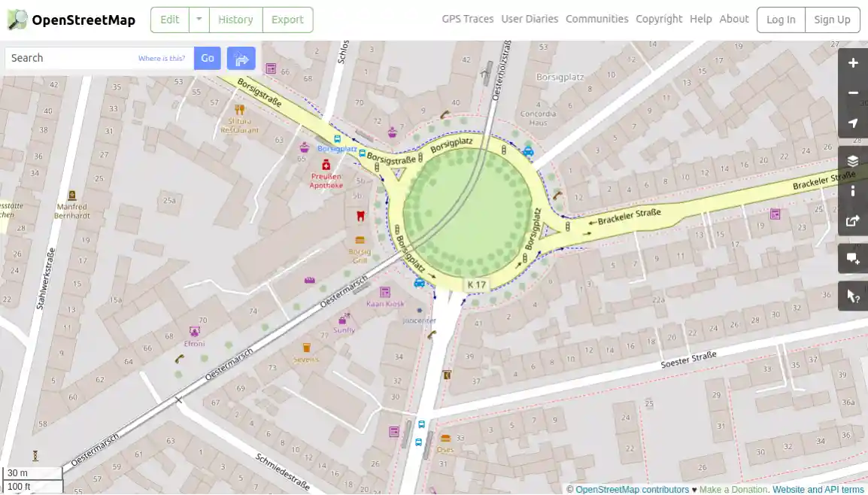Click the Sign Up button
868x495 pixels.
coord(832,20)
